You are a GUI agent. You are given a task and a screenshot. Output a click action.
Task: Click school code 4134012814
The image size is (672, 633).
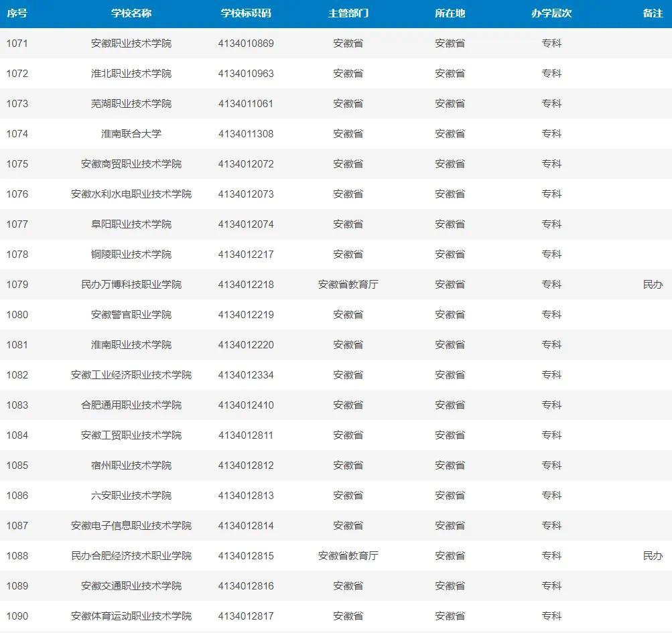coord(246,525)
